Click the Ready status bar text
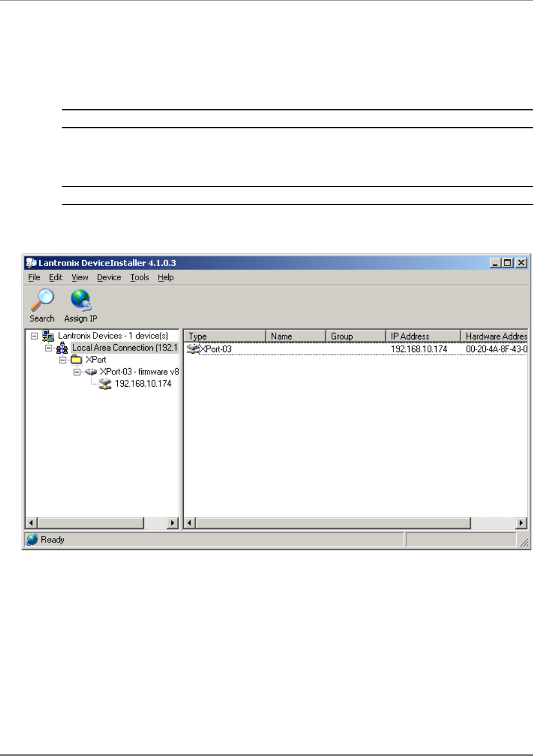Viewport: 533px width, 756px height. pos(53,540)
